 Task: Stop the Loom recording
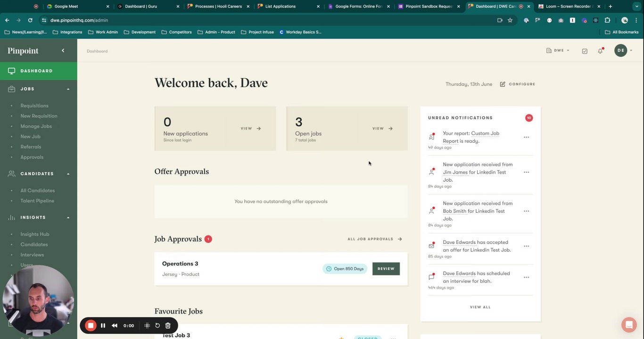coord(91,325)
